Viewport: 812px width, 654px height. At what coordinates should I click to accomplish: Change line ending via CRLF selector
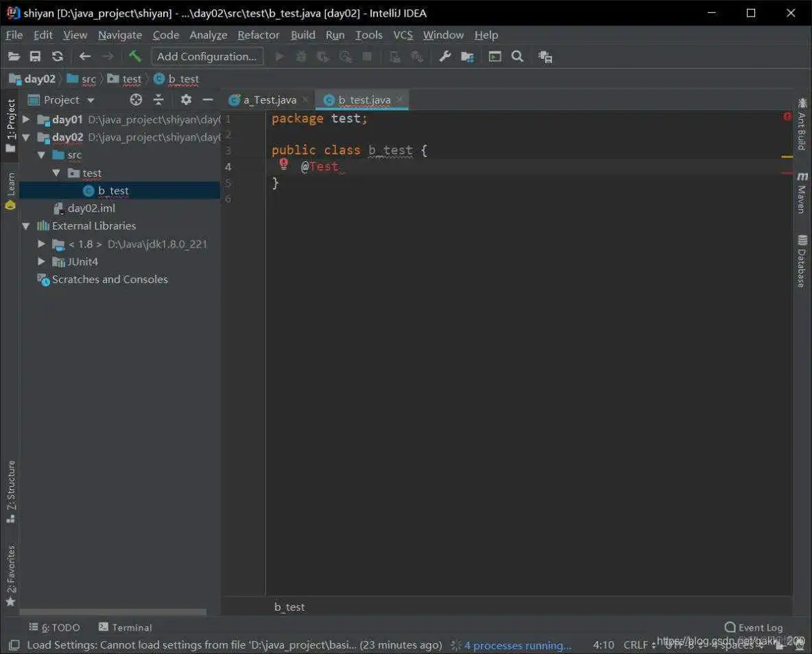(636, 645)
